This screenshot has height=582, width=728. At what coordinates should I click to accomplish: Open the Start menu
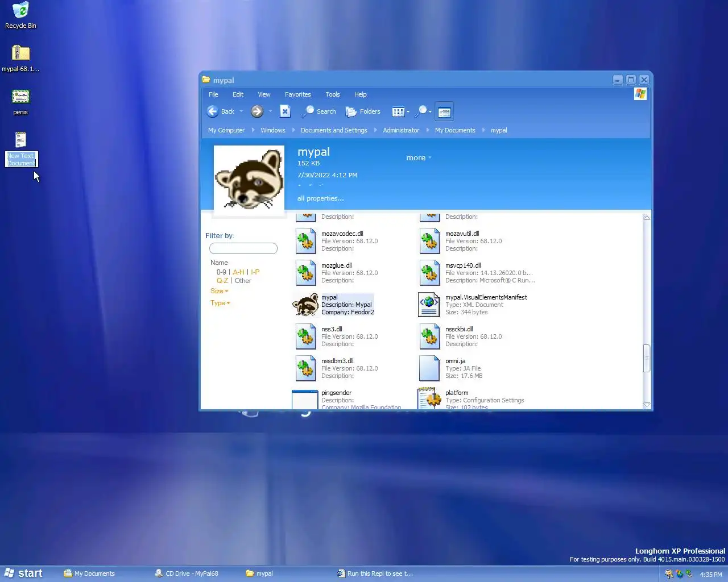[x=23, y=573]
